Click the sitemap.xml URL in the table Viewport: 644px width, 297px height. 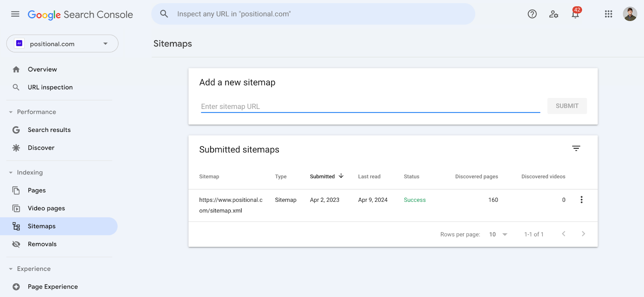231,205
